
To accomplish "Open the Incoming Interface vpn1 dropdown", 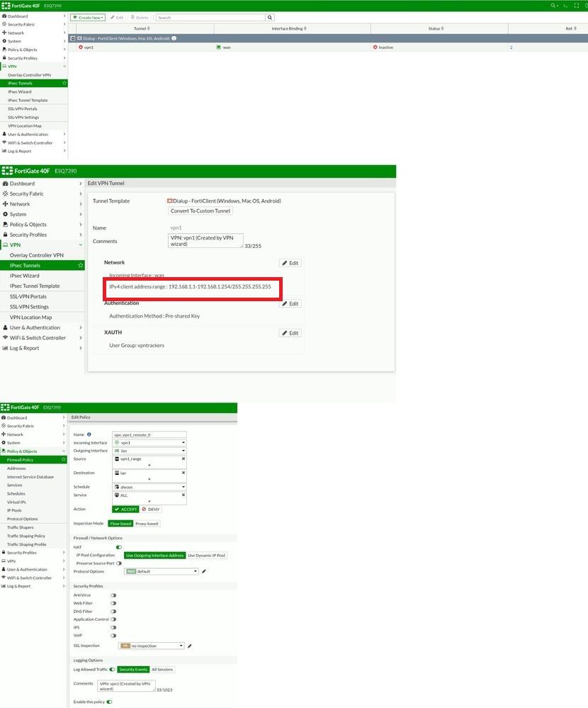I will click(x=149, y=443).
